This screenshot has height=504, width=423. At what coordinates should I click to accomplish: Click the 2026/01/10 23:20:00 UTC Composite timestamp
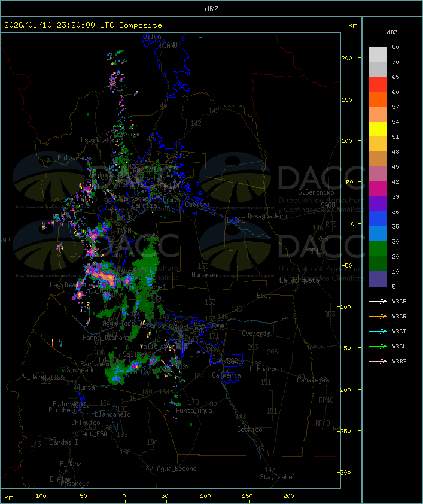tap(83, 25)
